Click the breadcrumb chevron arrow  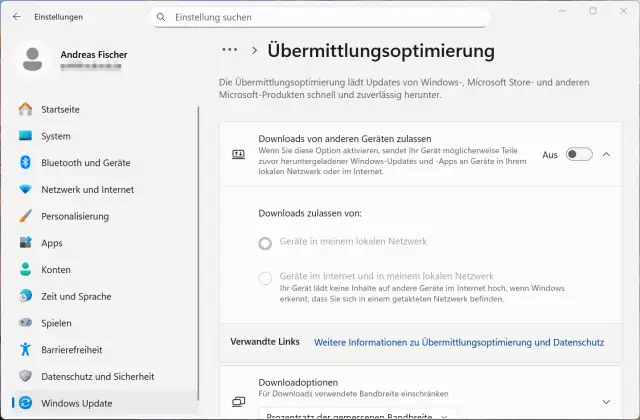coord(255,50)
